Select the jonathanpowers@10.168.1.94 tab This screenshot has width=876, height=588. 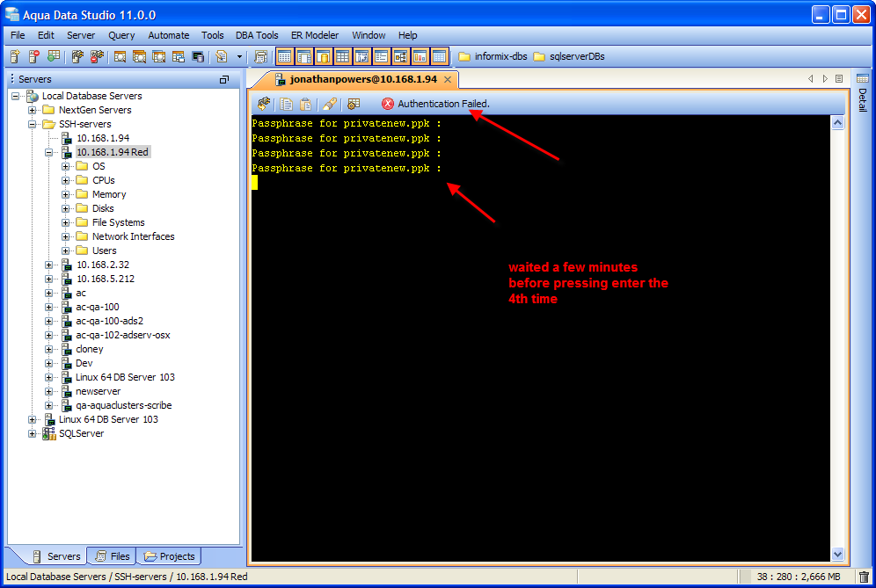coord(362,79)
